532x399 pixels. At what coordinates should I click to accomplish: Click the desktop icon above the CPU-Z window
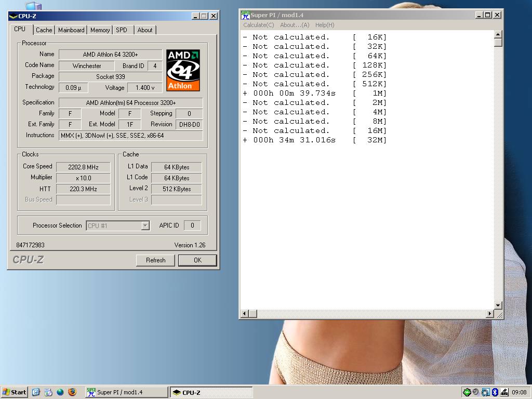(x=33, y=5)
